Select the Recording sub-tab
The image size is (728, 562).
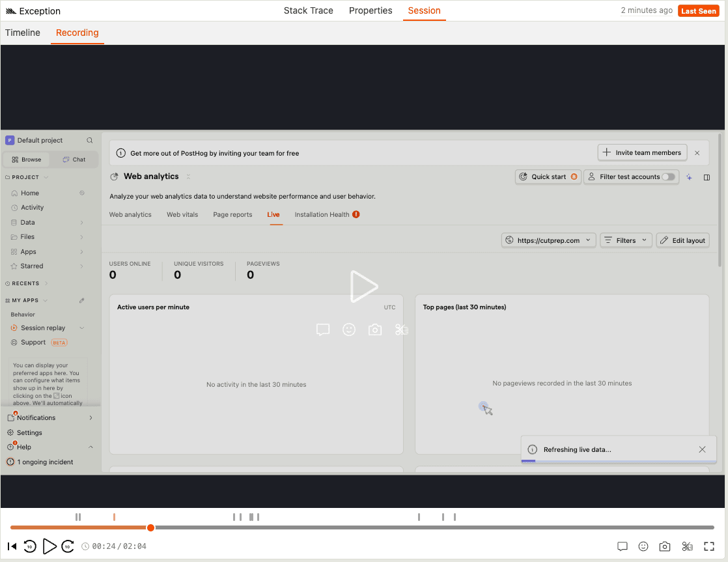(x=77, y=33)
